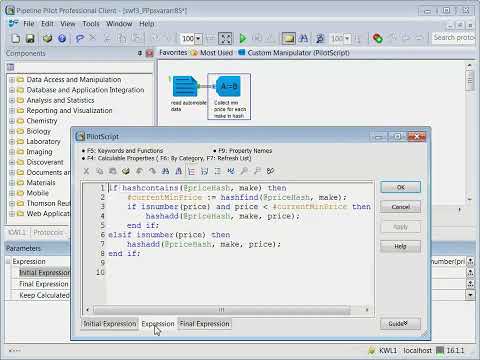This screenshot has width=480, height=360.
Task: Select the Materials folder
Action: coord(41,183)
